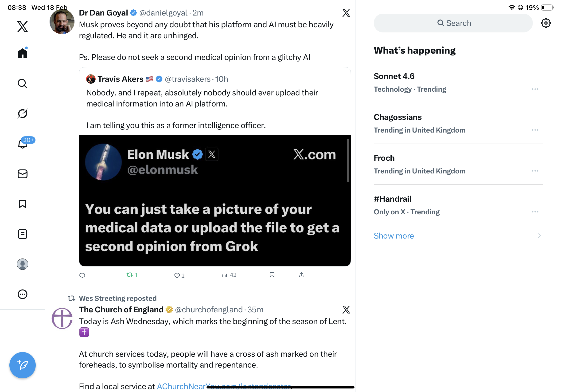Open Notifications bell with 20+ badge
Viewport: 561px width, 392px height.
pos(23,144)
